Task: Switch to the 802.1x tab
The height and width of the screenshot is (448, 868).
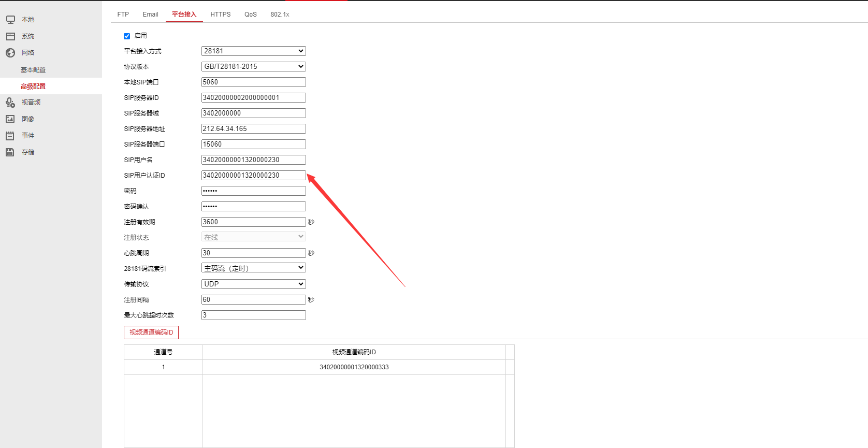Action: [280, 15]
